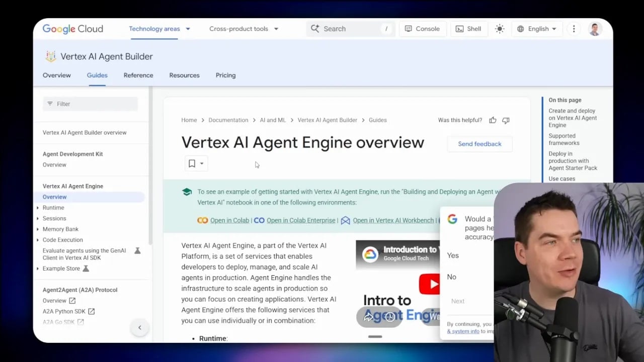Jump to Create and deploy on Vertex AI Agent Engine

click(x=573, y=118)
